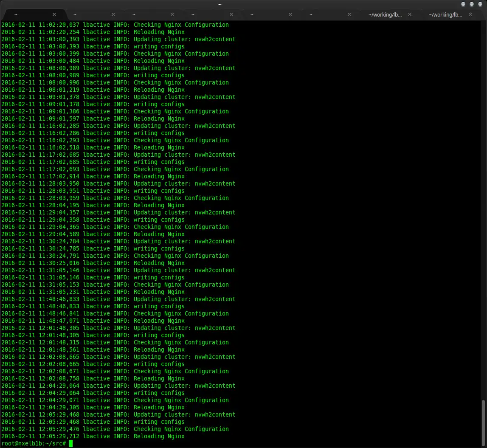The width and height of the screenshot is (487, 448).
Task: Click line 12:02:08,758 Reloading Nginx
Action: point(93,379)
